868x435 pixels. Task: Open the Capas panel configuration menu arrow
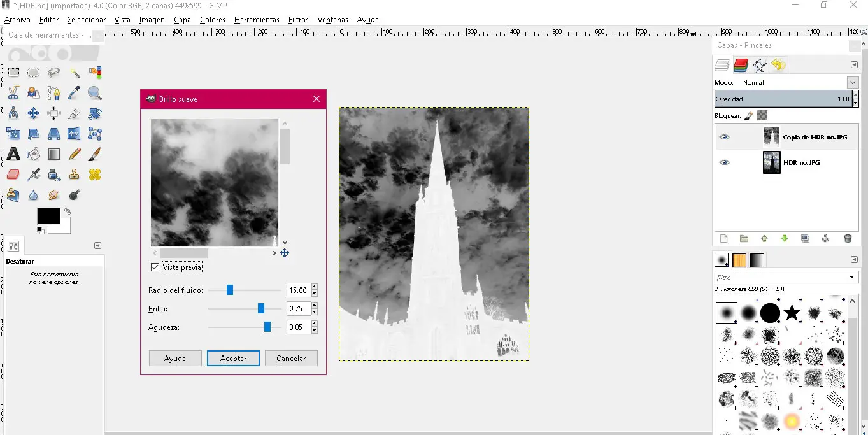854,65
